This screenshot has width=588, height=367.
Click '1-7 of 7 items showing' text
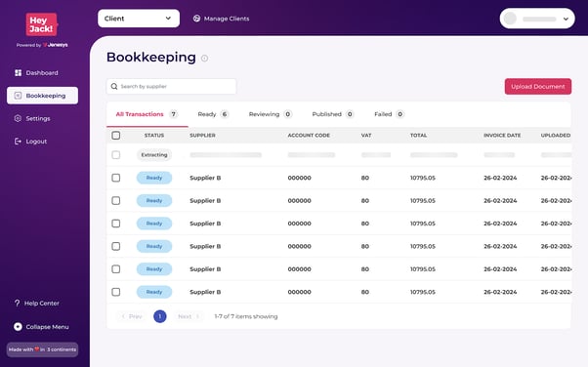tap(246, 316)
